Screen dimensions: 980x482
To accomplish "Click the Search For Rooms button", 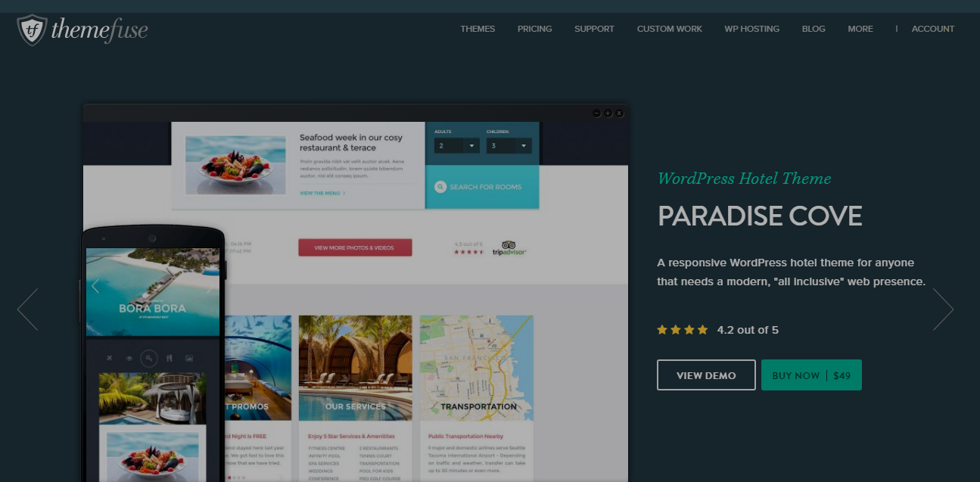I will pos(482,187).
